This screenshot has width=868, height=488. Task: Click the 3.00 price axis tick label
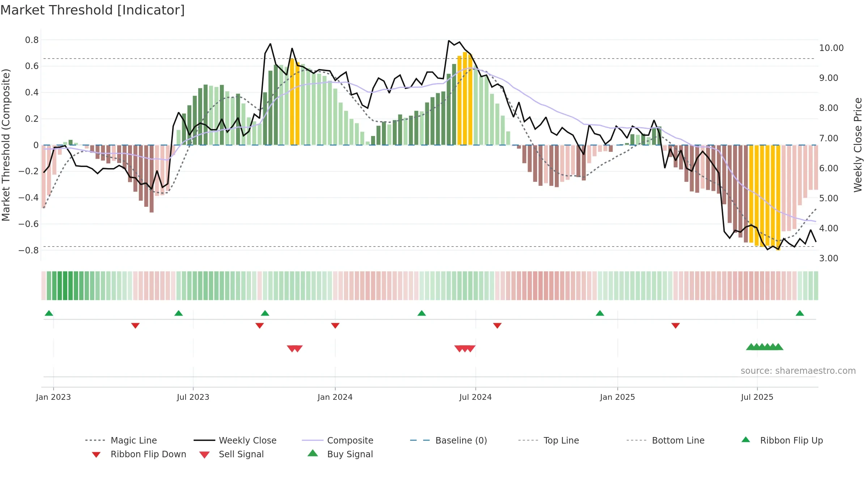[829, 258]
